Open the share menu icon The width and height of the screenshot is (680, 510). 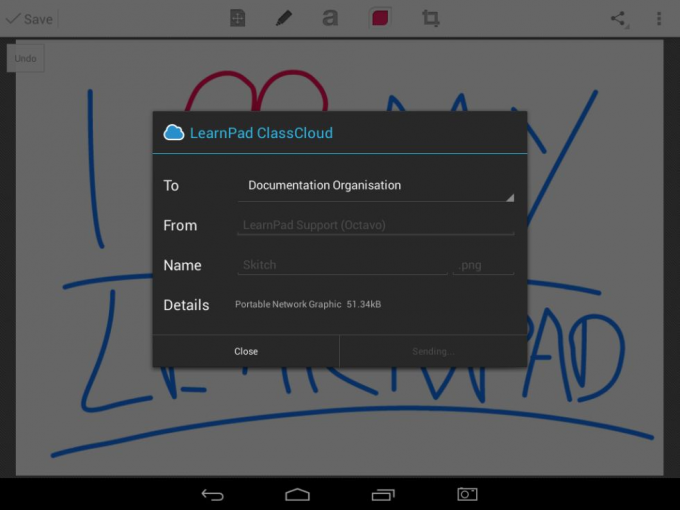[x=619, y=19]
